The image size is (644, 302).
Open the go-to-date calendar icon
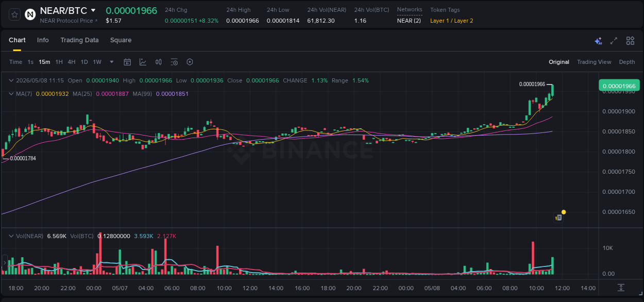[127, 62]
